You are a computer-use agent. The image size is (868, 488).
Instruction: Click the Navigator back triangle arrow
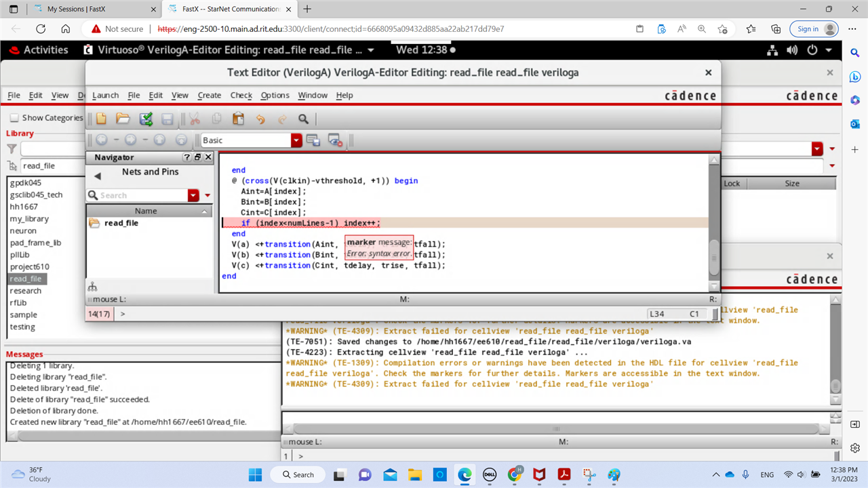[97, 176]
